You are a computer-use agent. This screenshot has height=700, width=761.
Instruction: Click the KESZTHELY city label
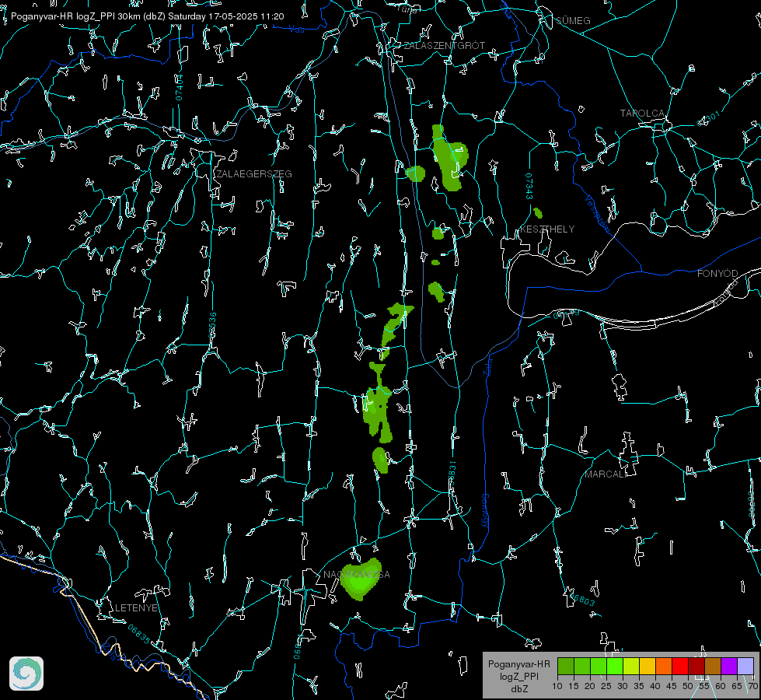click(547, 229)
